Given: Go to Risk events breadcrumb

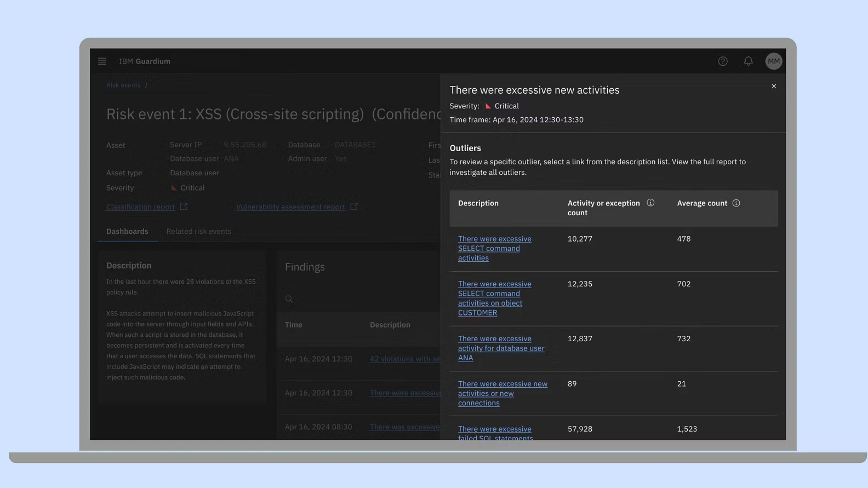Looking at the screenshot, I should point(123,85).
